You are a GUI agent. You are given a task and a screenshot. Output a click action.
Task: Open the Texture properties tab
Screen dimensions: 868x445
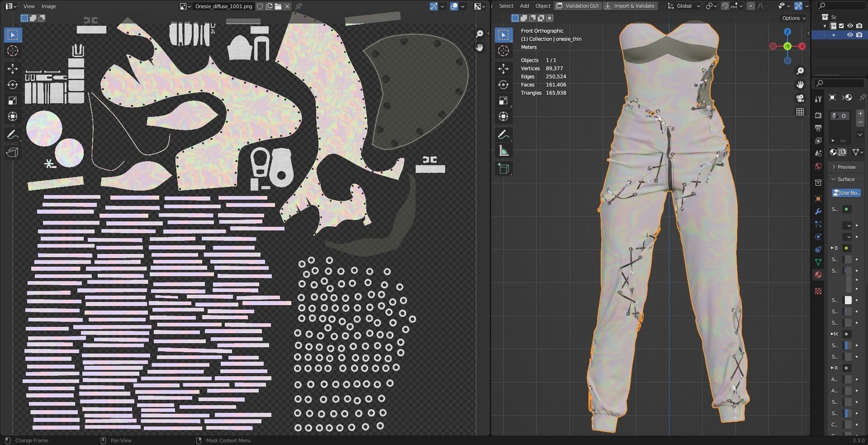pyautogui.click(x=818, y=291)
